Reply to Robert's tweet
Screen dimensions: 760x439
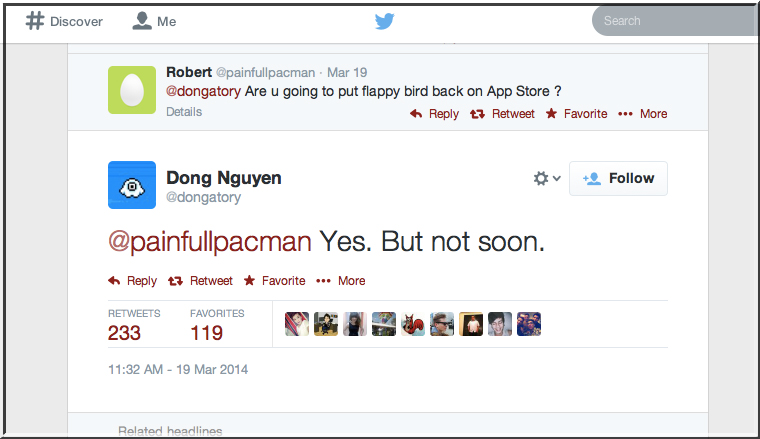(434, 114)
